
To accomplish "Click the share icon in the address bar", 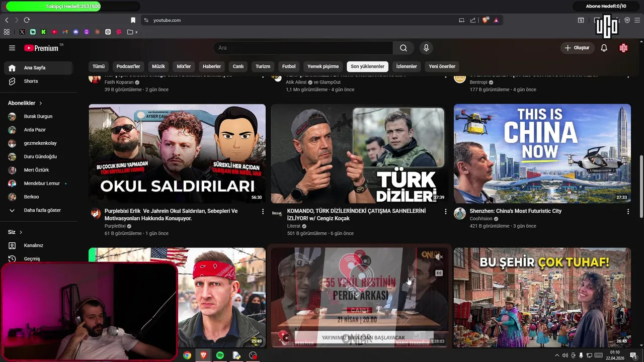I will [x=473, y=20].
